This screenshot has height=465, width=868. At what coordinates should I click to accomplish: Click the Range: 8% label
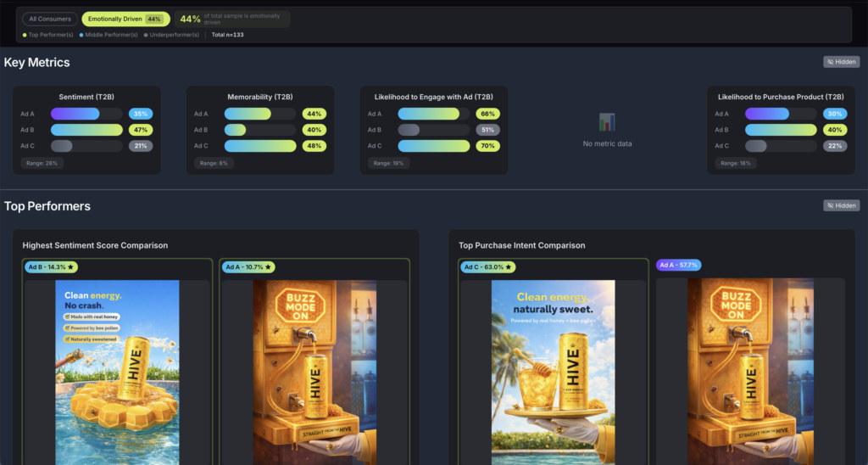coord(214,163)
